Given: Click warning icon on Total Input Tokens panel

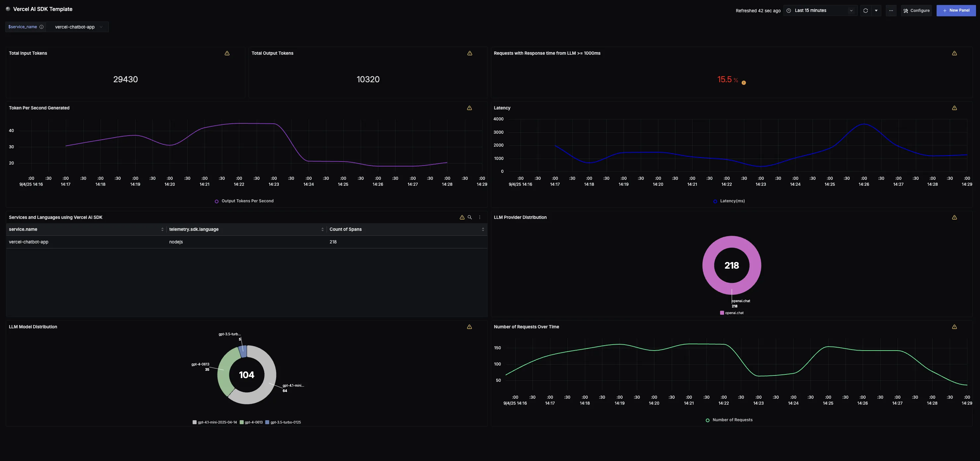Looking at the screenshot, I should point(227,53).
